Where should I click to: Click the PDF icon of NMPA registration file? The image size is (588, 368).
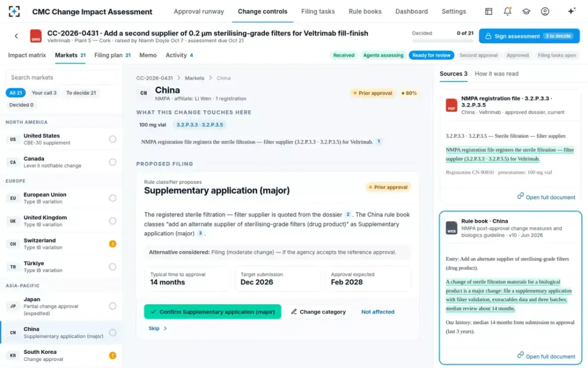451,105
